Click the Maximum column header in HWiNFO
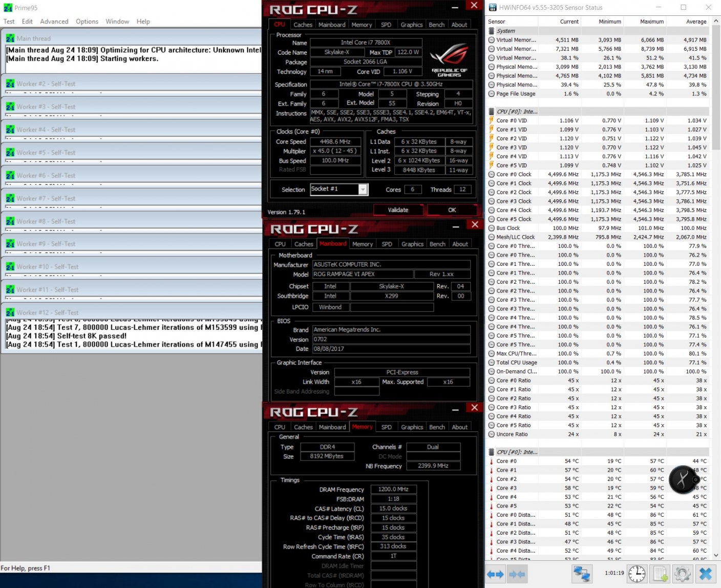Viewport: 721px width, 588px height. (x=651, y=22)
